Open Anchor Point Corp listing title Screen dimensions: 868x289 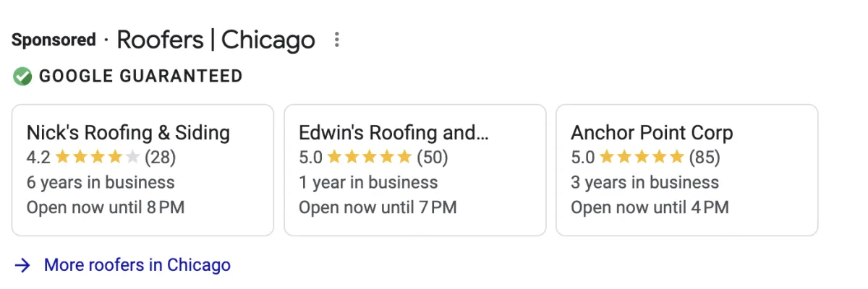point(652,133)
